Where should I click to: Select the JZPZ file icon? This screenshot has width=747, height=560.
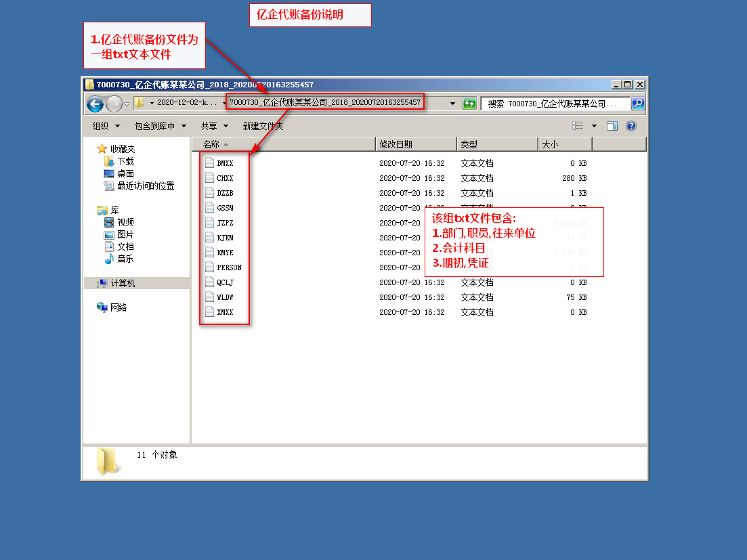tap(209, 222)
